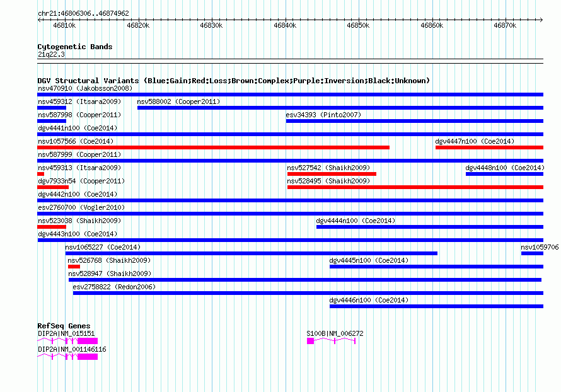Click the red loss bar under nsv527542
The image size is (561, 392).
point(332,174)
